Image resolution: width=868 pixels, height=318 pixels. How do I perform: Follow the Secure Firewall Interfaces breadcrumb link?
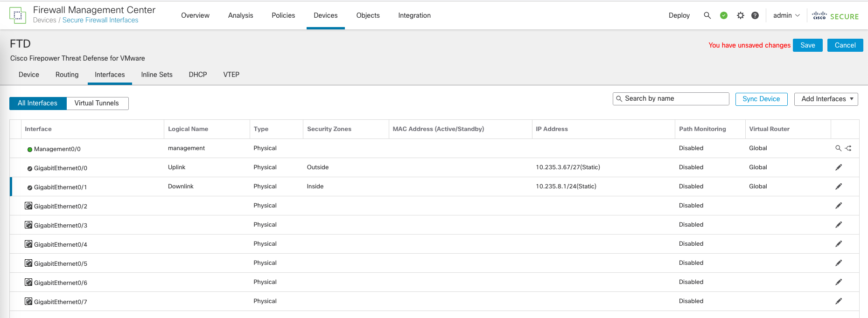tap(100, 20)
